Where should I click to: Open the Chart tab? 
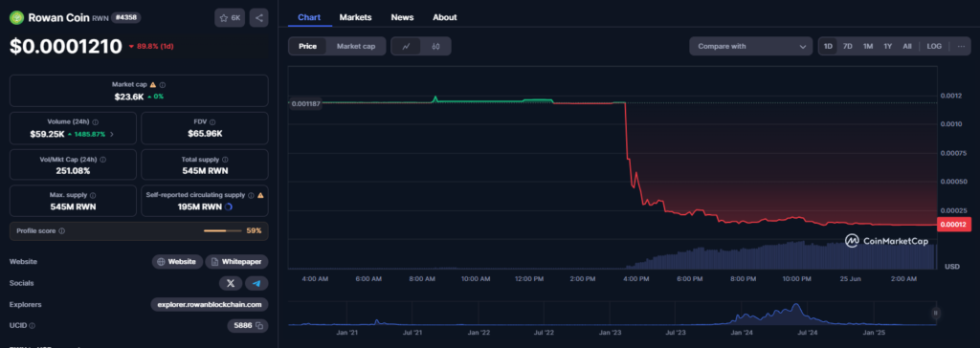coord(309,17)
